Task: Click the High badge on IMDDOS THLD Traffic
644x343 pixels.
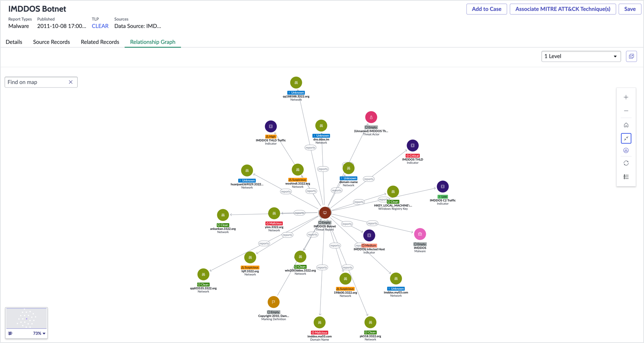Action: pos(271,137)
